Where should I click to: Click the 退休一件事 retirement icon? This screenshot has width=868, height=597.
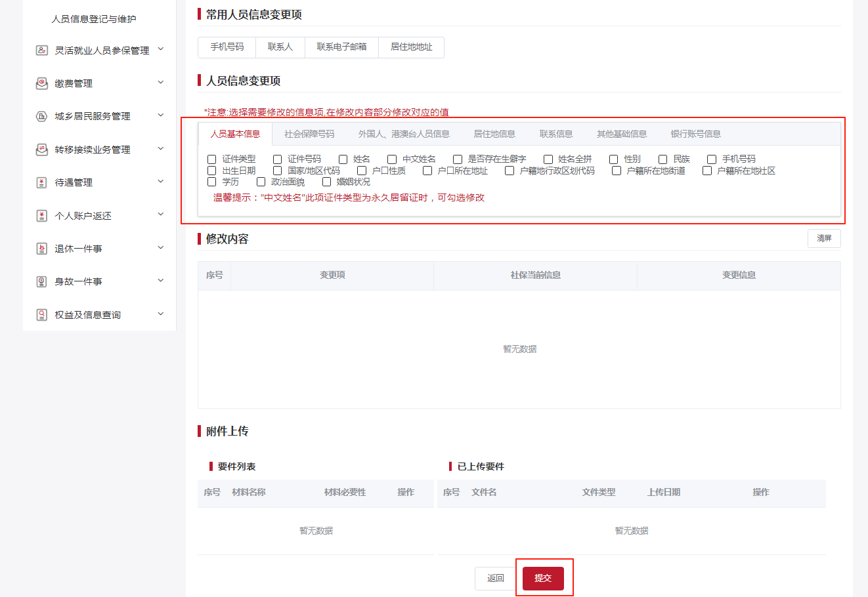coord(38,248)
